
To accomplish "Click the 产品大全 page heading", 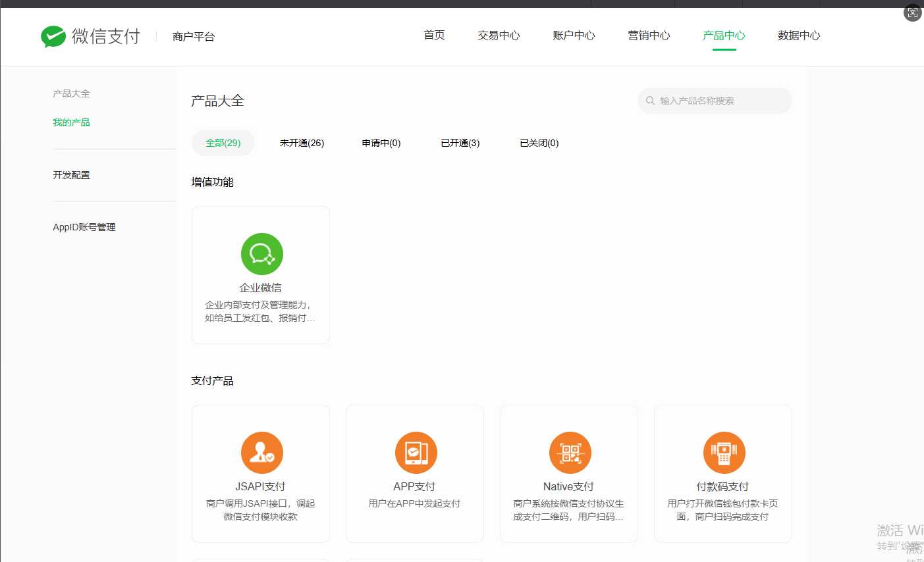I will click(218, 101).
